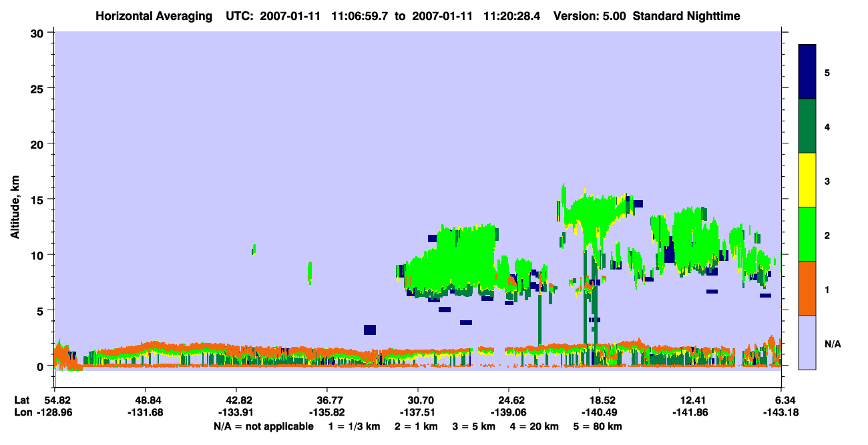Click longitude value -131.68
Viewport: 868px width, 445px height.
(144, 412)
